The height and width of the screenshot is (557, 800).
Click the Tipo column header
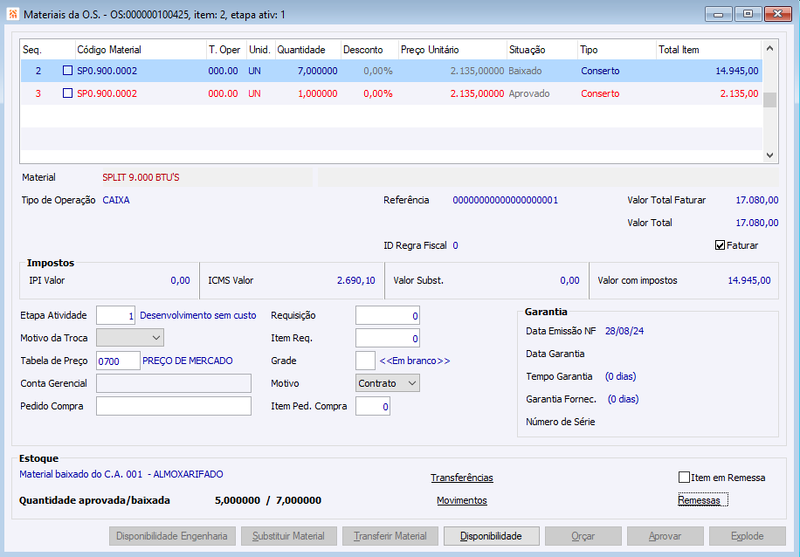617,49
